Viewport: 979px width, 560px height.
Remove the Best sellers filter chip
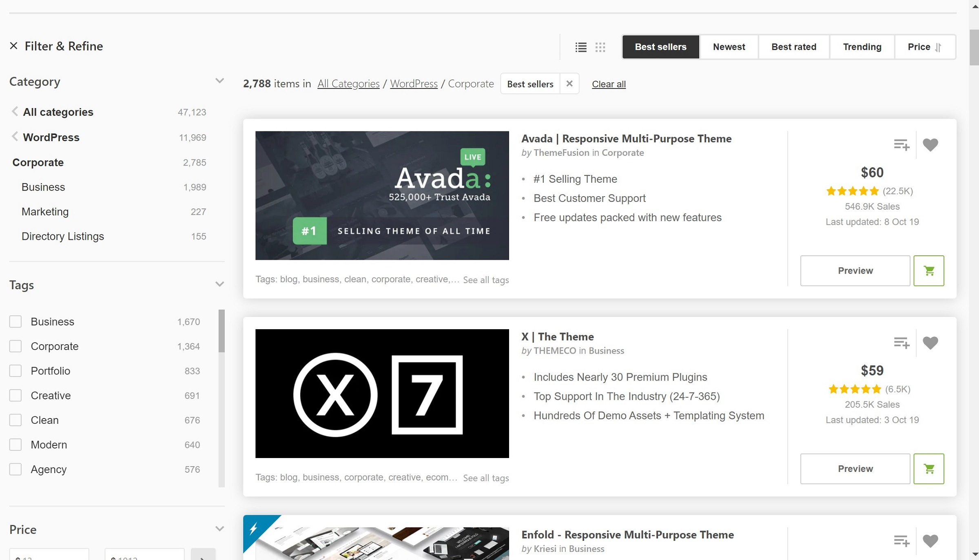click(x=569, y=84)
